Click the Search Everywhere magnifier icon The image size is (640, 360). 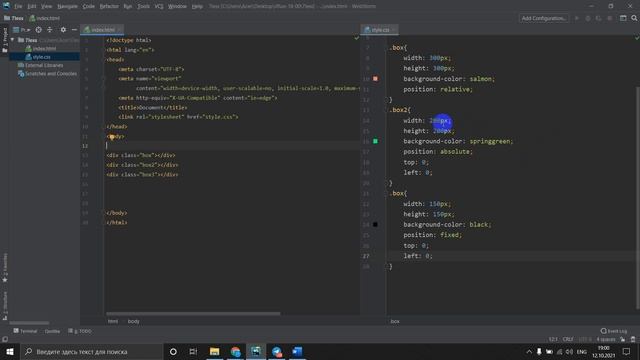point(634,18)
